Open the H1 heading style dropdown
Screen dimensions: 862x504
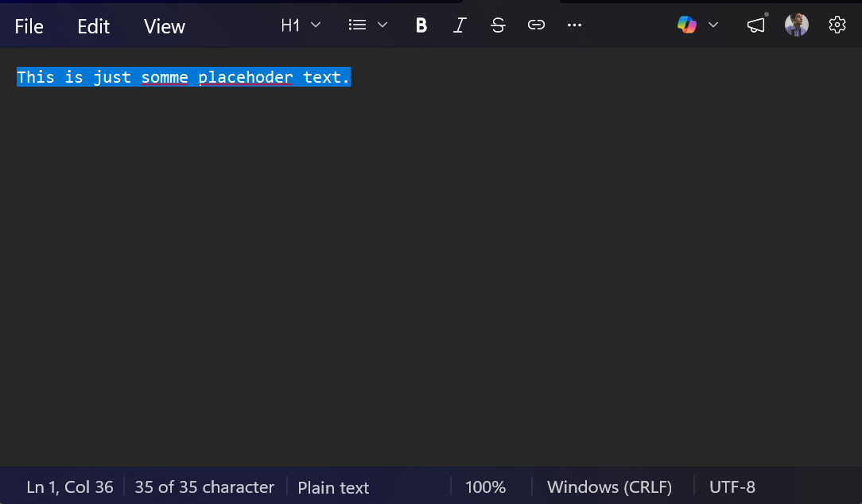click(300, 25)
